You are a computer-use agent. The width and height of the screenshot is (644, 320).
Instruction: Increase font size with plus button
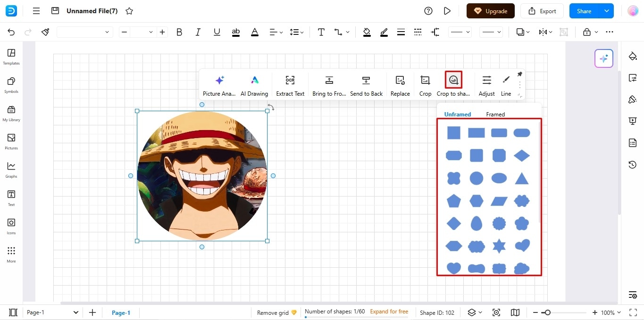162,32
